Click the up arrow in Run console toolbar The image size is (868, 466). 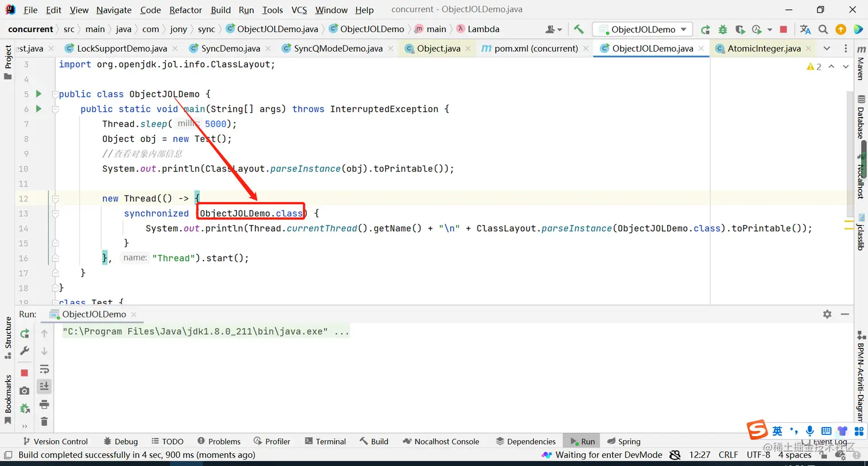coord(44,333)
